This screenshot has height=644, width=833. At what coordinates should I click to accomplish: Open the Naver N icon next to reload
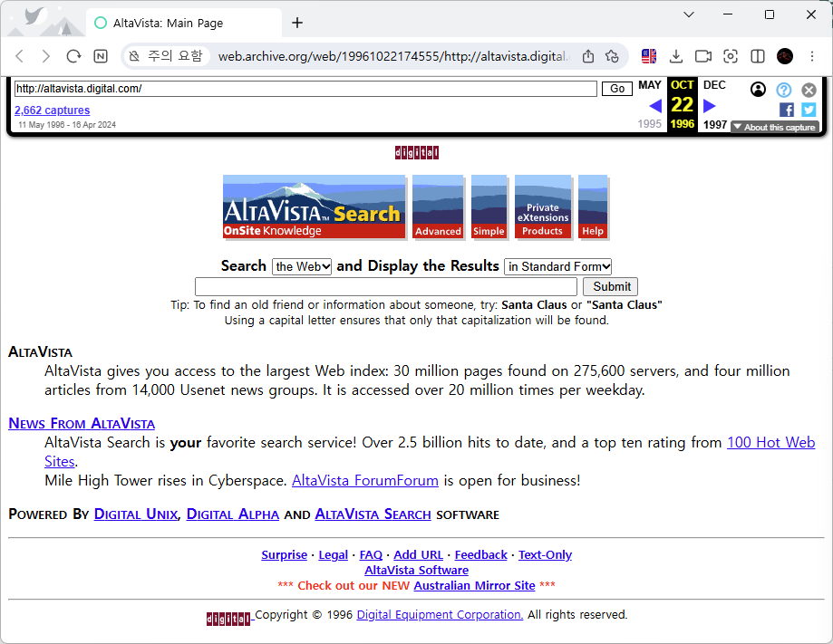(101, 56)
